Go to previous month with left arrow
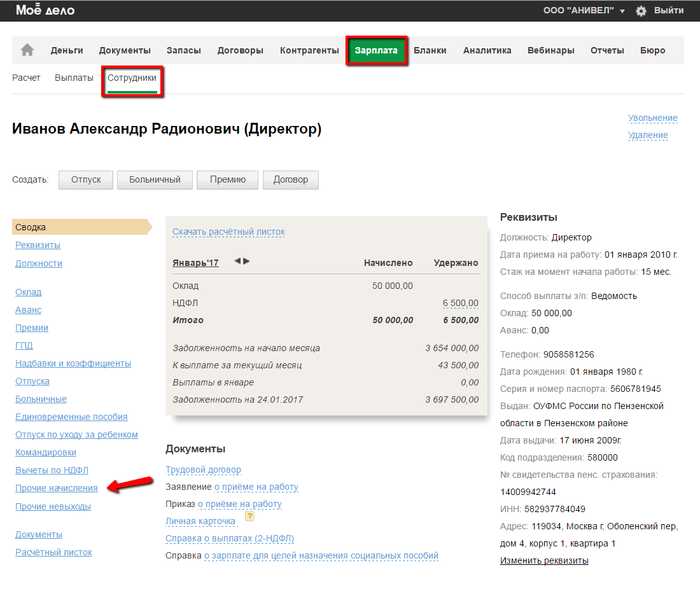Screen dimensions: 700x591 click(x=237, y=261)
